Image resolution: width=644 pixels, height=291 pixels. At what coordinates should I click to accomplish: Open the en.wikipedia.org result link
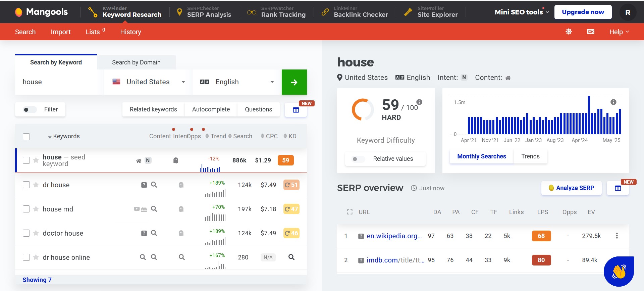(x=394, y=236)
